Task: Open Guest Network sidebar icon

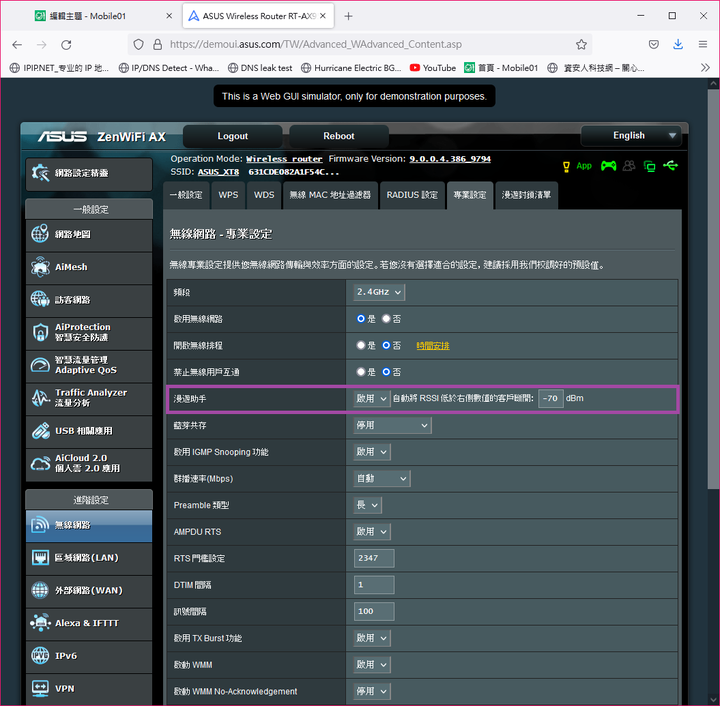Action: pyautogui.click(x=40, y=299)
